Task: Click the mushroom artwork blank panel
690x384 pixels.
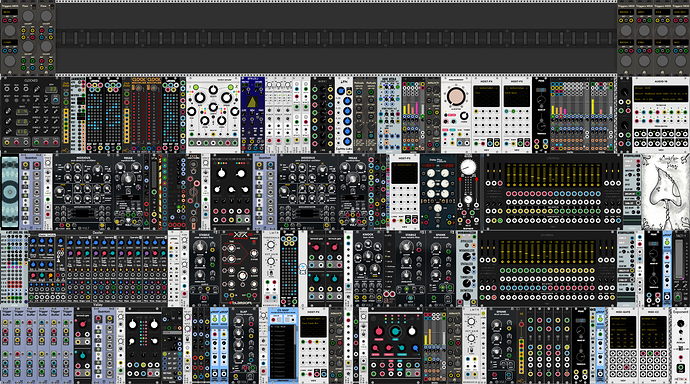Action: [x=665, y=191]
